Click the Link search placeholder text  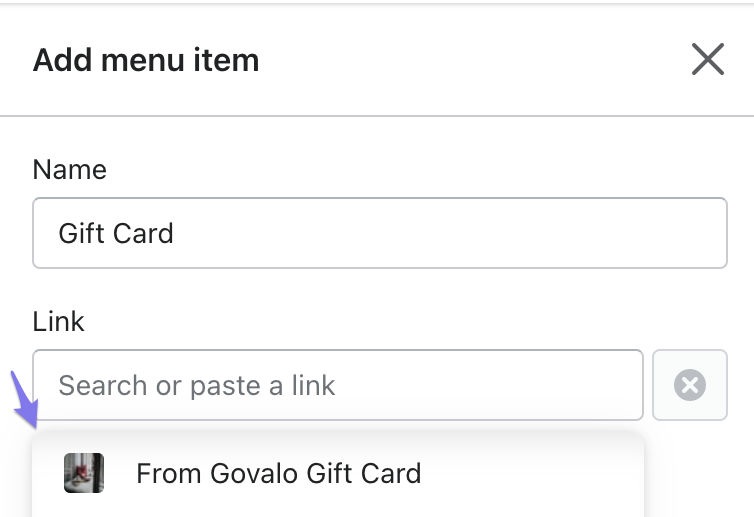(197, 385)
